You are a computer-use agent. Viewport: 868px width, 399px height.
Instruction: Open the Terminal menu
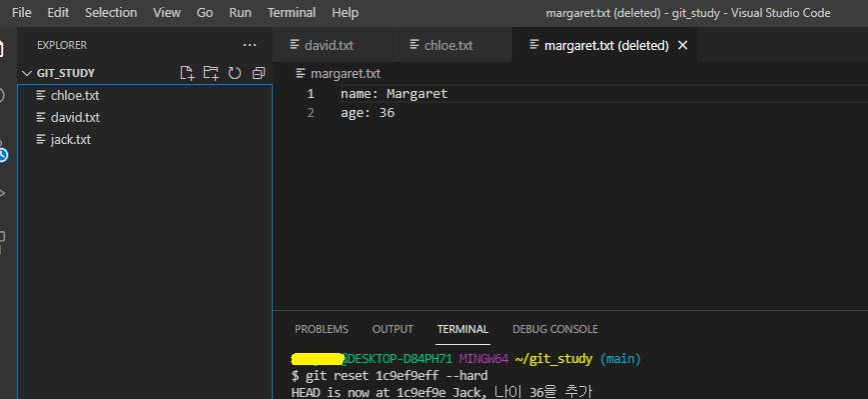point(292,12)
